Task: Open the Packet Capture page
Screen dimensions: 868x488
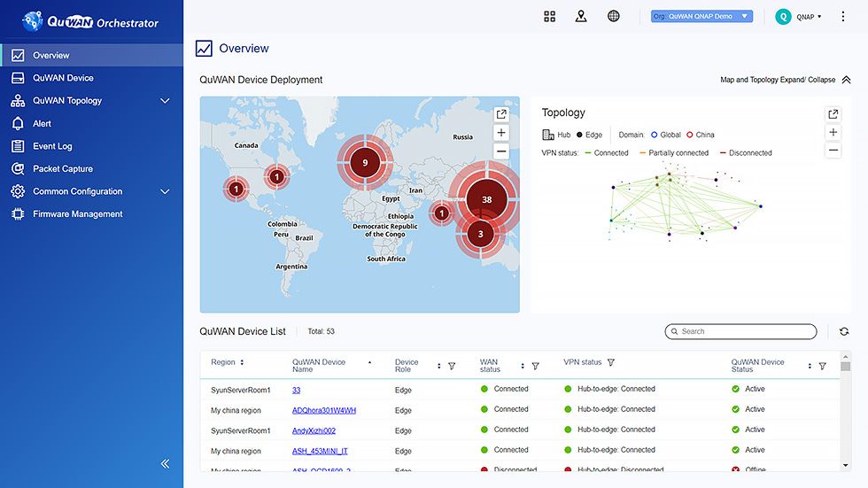Action: (x=63, y=168)
